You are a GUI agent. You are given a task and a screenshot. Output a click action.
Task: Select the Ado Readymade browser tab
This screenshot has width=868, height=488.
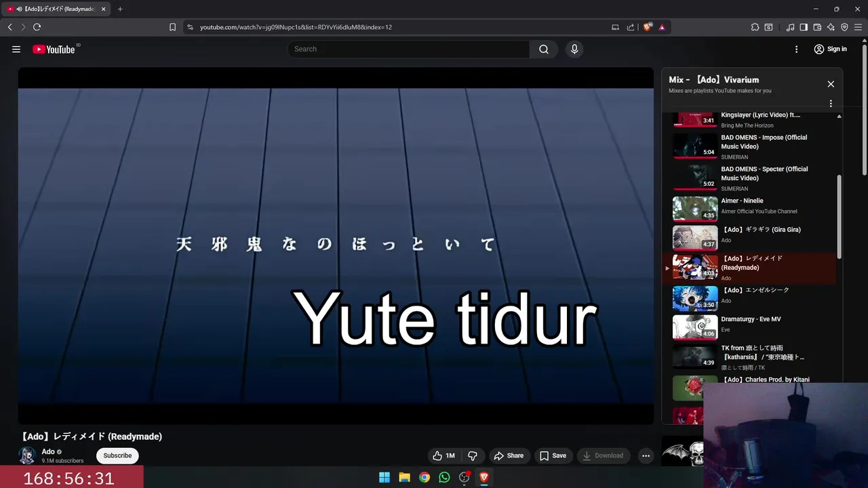57,9
